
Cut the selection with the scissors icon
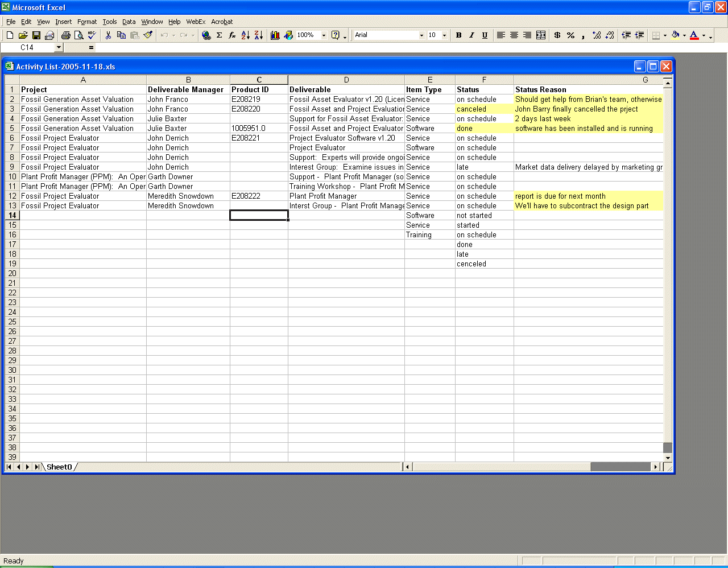click(x=108, y=35)
